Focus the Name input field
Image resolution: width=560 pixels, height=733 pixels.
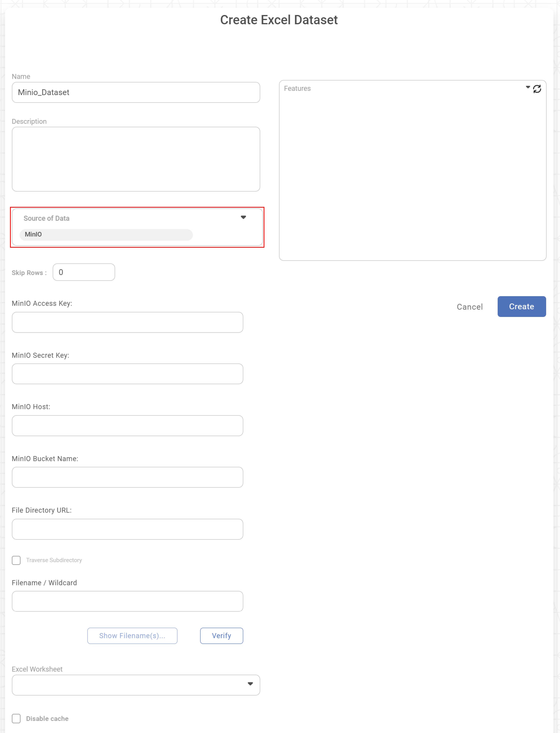(x=136, y=92)
